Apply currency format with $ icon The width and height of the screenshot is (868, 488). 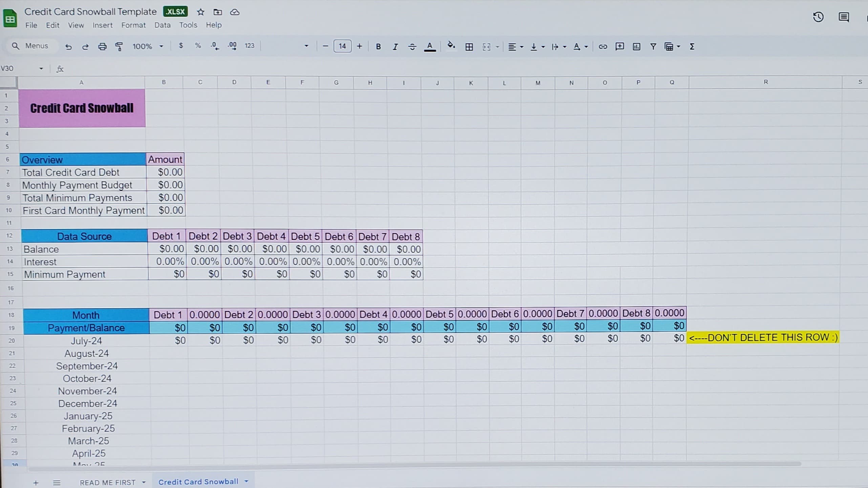coord(181,46)
